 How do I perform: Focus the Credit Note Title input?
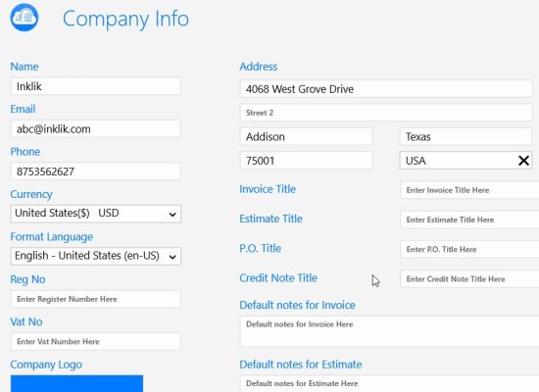[469, 279]
